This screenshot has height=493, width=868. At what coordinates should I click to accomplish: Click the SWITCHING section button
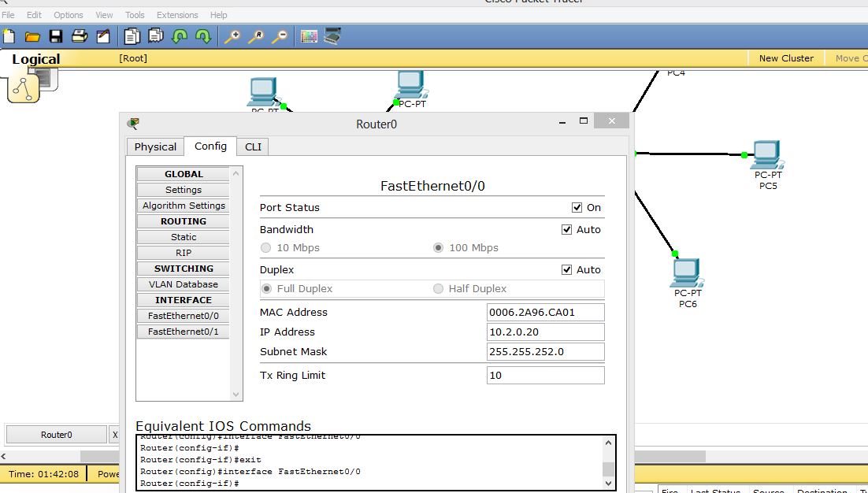pyautogui.click(x=184, y=269)
